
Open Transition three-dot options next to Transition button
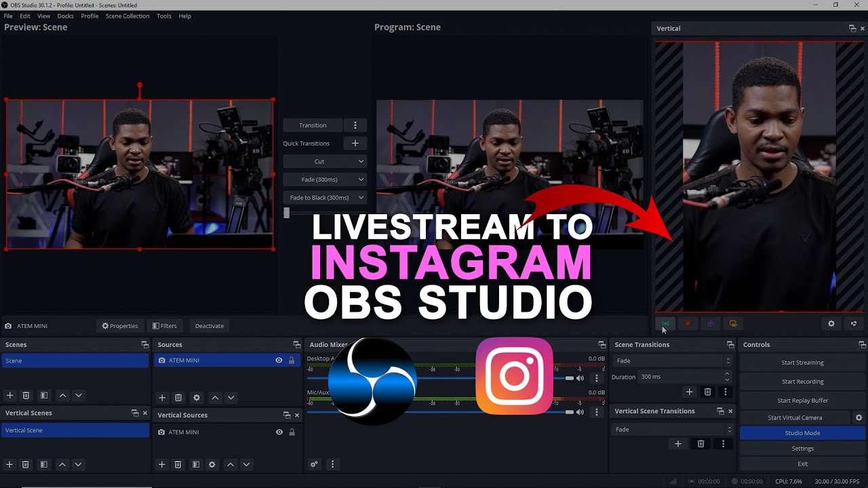(355, 125)
